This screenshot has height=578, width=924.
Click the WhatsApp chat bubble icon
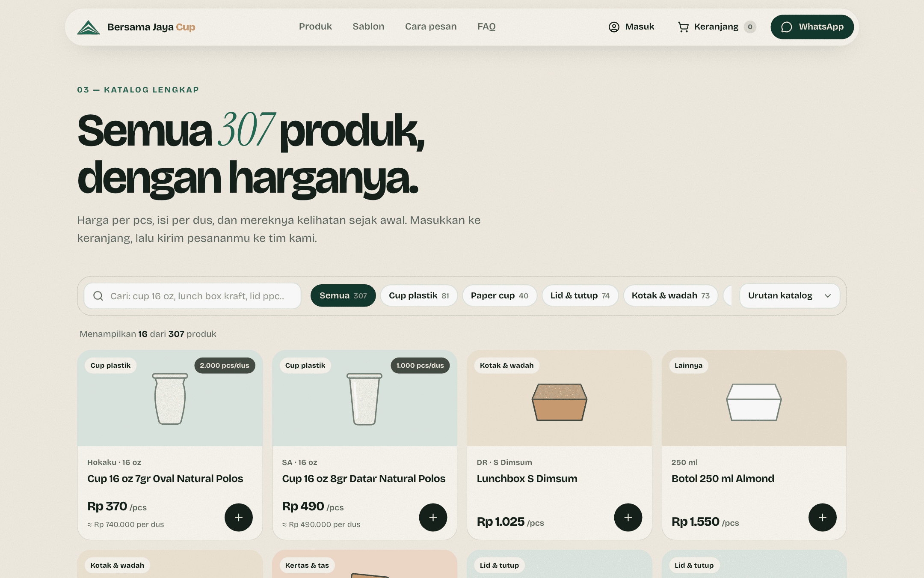click(x=786, y=27)
